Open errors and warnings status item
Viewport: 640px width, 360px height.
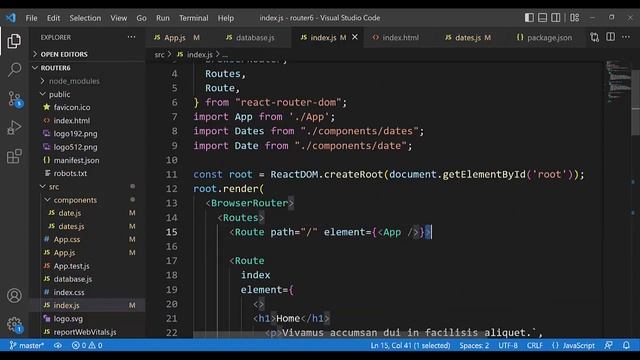pos(87,345)
